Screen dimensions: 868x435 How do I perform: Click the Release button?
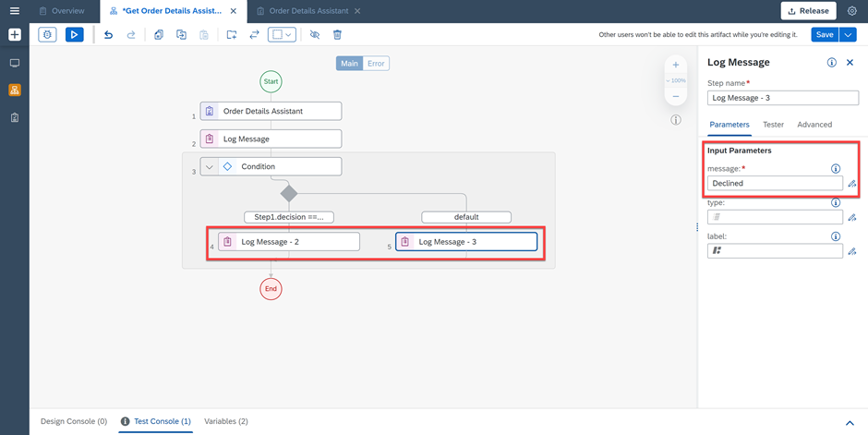tap(808, 10)
